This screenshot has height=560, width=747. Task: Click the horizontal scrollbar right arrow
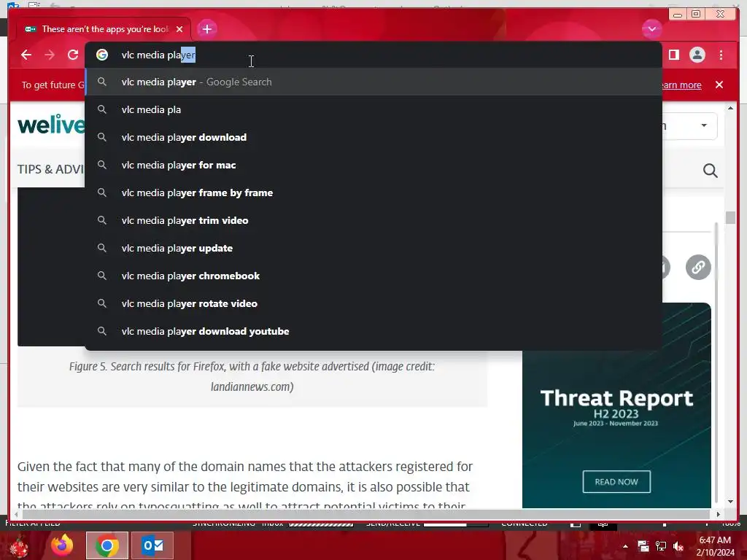[719, 514]
